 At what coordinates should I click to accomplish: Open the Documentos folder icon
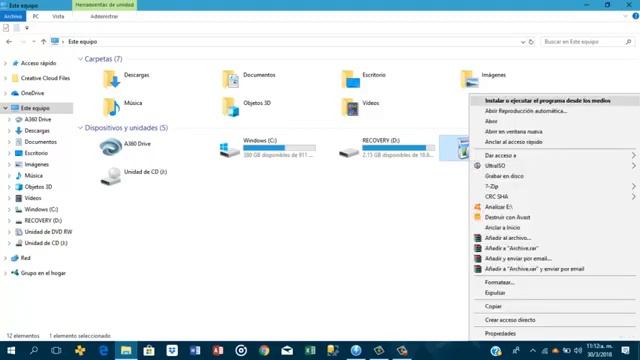231,79
